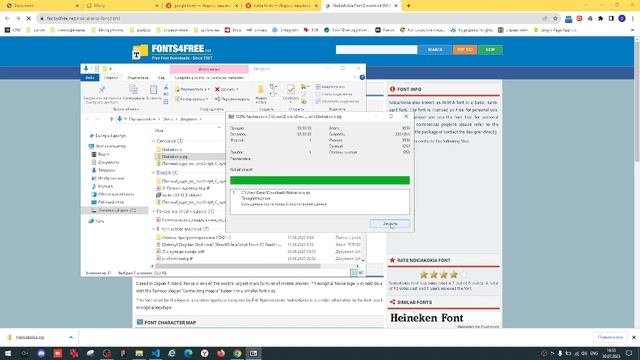Collapse the Last month group in the list
This screenshot has height=360, width=640.
coord(154,229)
